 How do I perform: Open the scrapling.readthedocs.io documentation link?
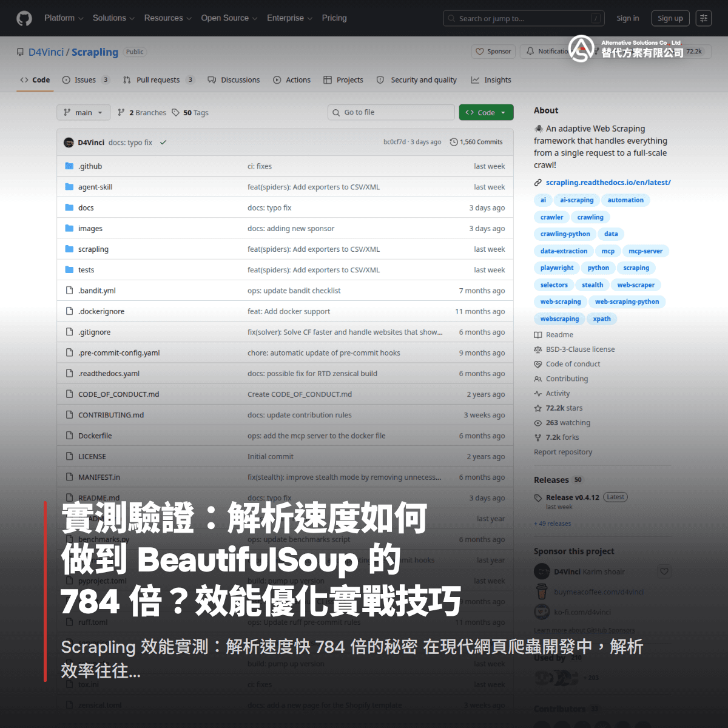[x=608, y=183]
